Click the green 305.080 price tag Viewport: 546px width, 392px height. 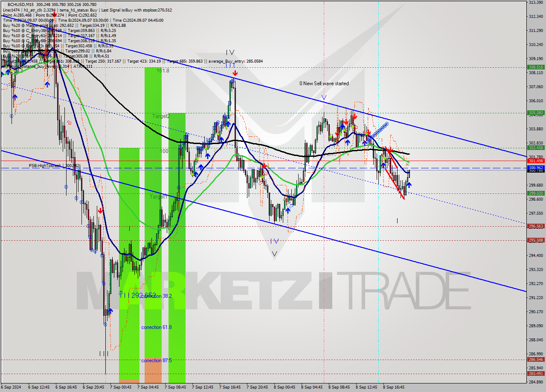[x=536, y=113]
